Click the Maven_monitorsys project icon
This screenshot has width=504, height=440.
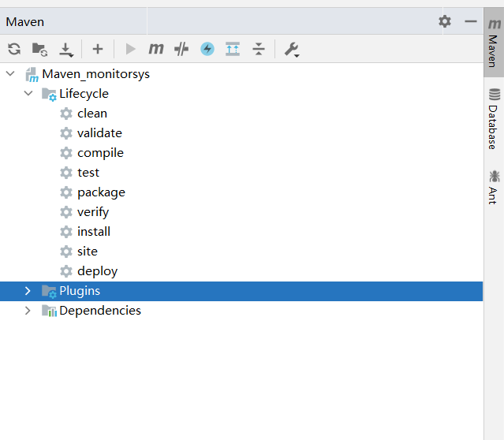pyautogui.click(x=32, y=75)
